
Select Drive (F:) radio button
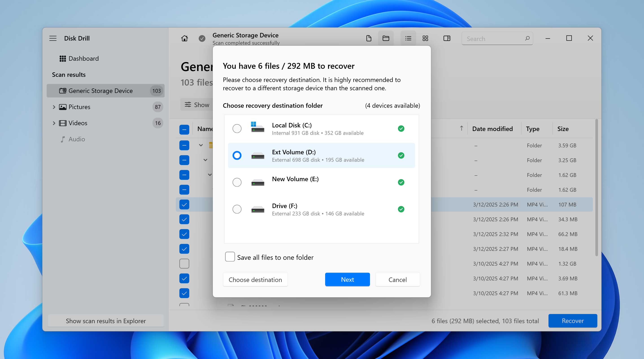237,209
